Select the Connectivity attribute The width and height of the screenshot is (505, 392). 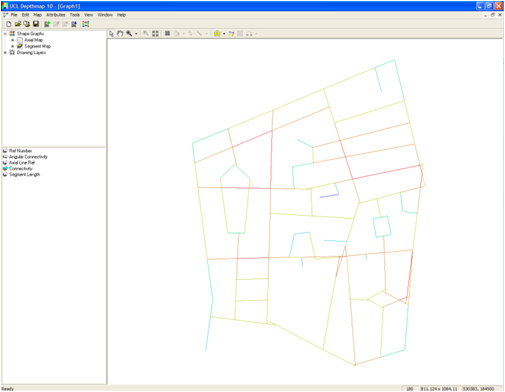point(21,169)
